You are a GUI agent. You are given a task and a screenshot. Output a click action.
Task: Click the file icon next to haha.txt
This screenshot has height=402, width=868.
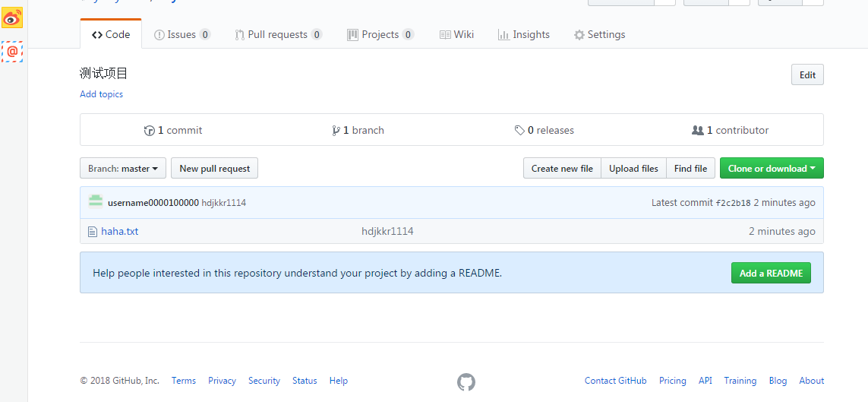click(x=93, y=232)
